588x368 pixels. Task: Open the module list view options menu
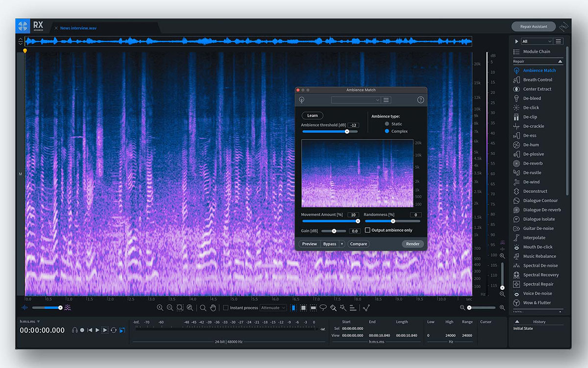coord(559,41)
